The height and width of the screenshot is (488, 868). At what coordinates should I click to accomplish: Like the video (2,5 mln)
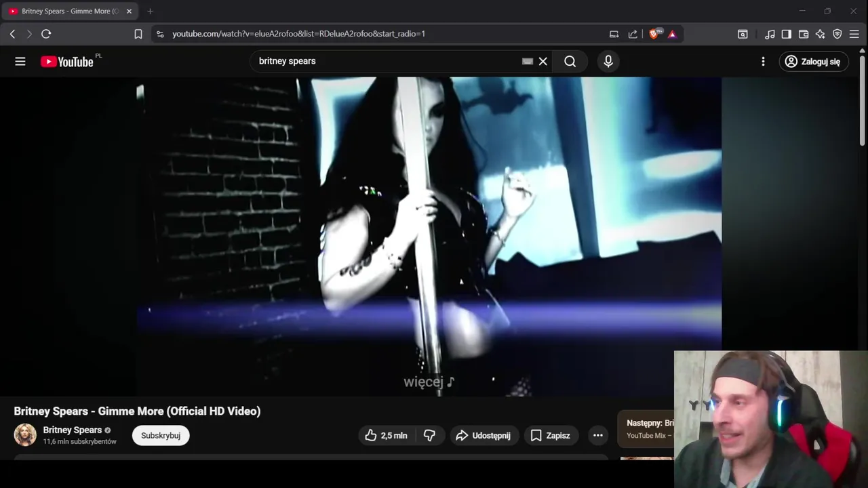point(386,435)
